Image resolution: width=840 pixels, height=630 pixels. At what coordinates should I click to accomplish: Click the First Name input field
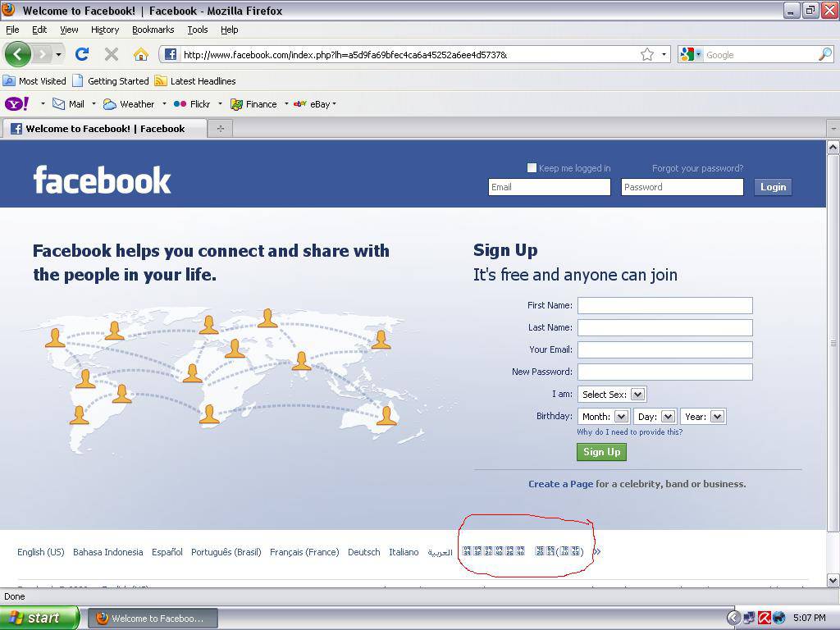[664, 305]
